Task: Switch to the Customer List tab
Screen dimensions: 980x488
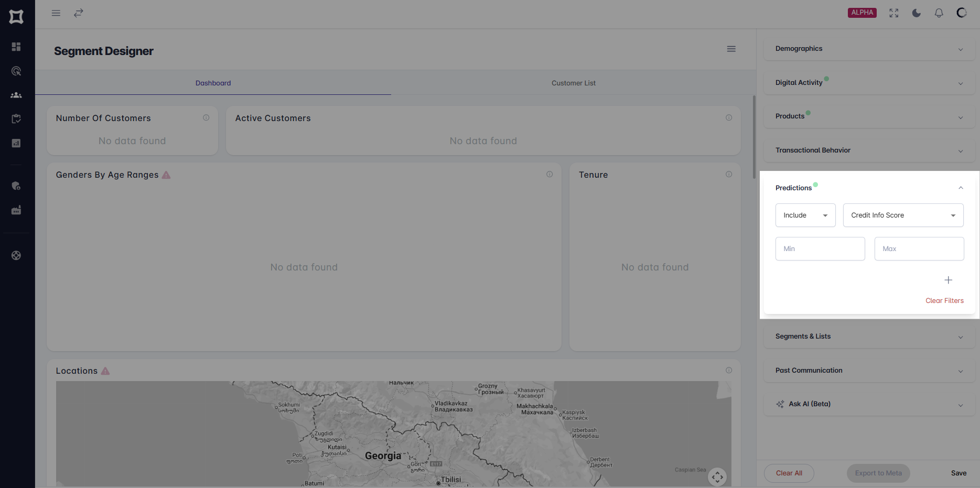Action: pos(573,82)
